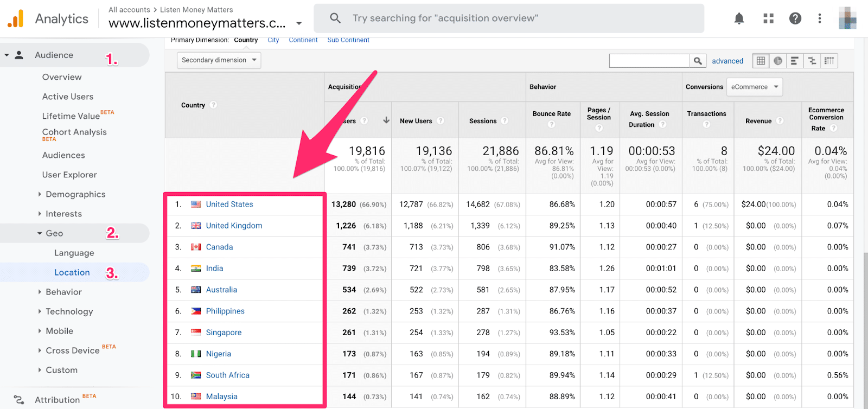Open User Explorer report
The image size is (868, 409).
(x=69, y=175)
